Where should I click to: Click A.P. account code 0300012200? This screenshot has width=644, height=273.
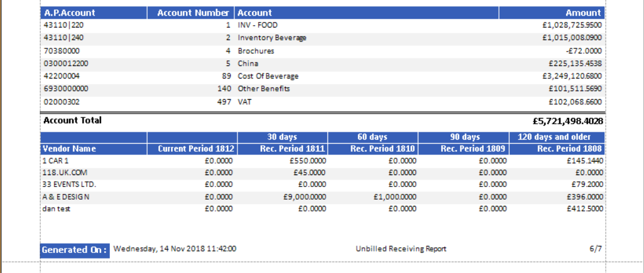coord(66,63)
